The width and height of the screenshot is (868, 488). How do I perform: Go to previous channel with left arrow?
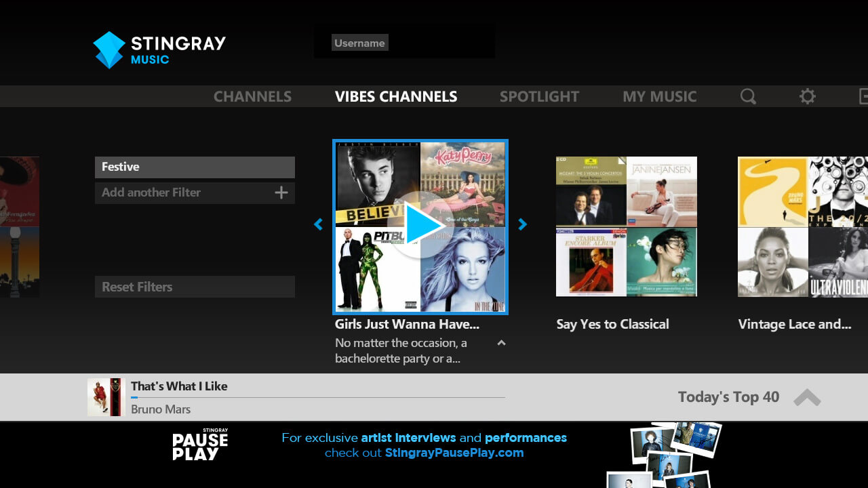(x=318, y=224)
